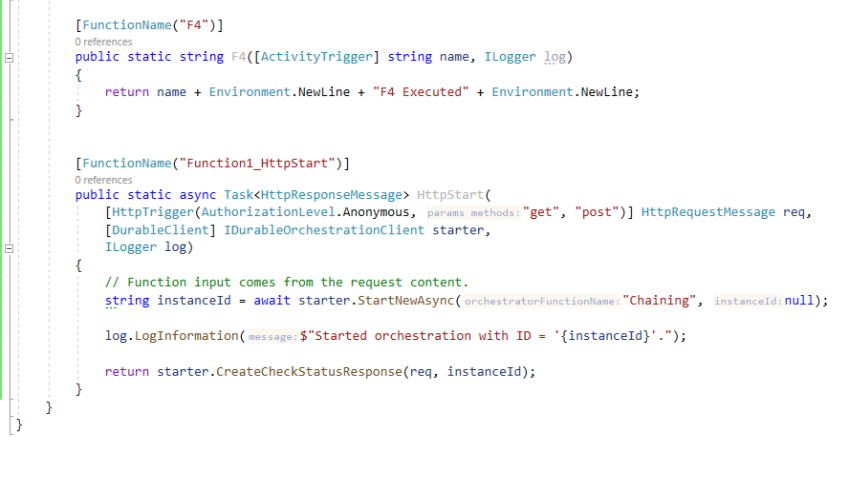
Task: Open the 0 references CodeLens above HttpStart
Action: (x=104, y=180)
